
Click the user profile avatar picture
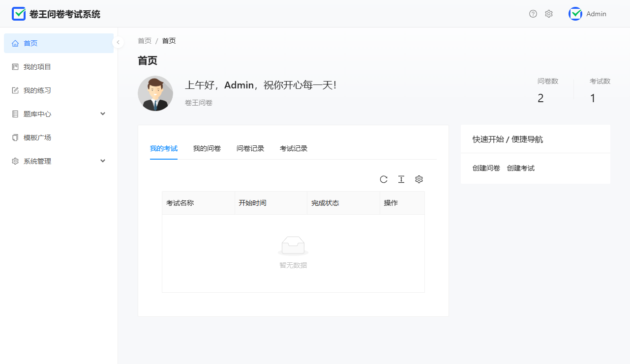155,93
